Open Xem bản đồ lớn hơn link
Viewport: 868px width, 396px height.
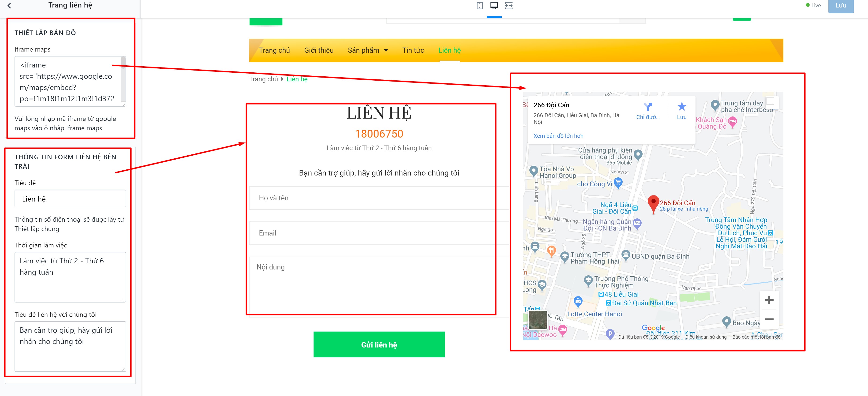pos(558,136)
